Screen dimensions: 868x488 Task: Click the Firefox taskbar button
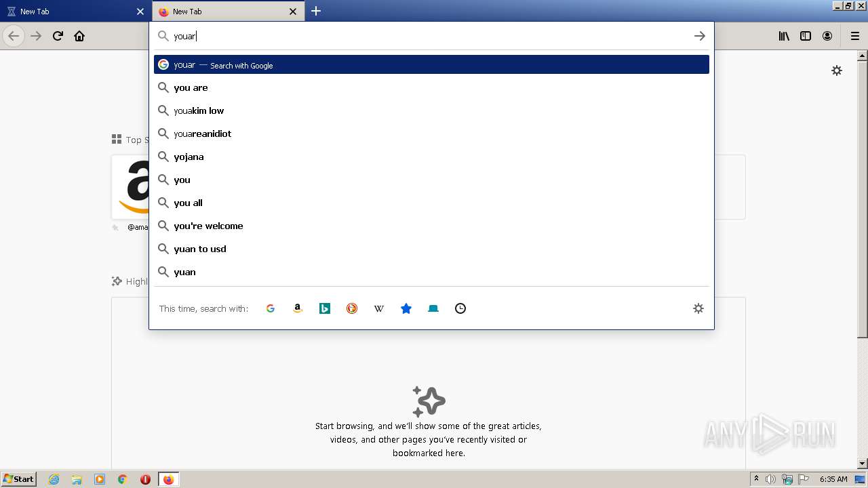pos(168,479)
